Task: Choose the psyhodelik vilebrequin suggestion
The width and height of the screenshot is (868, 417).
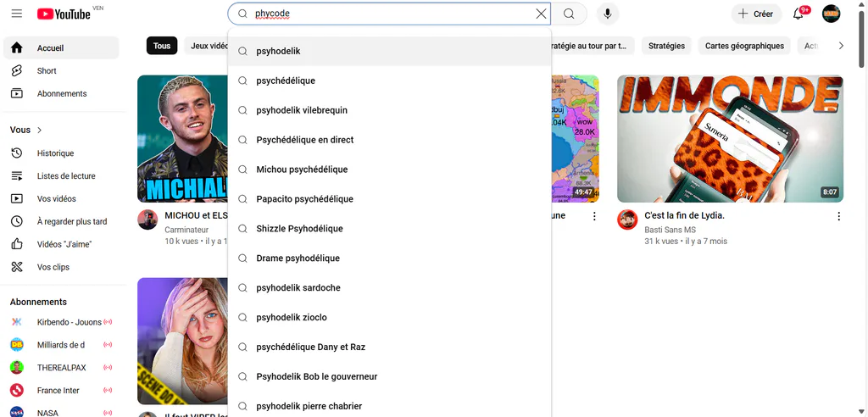Action: coord(389,110)
